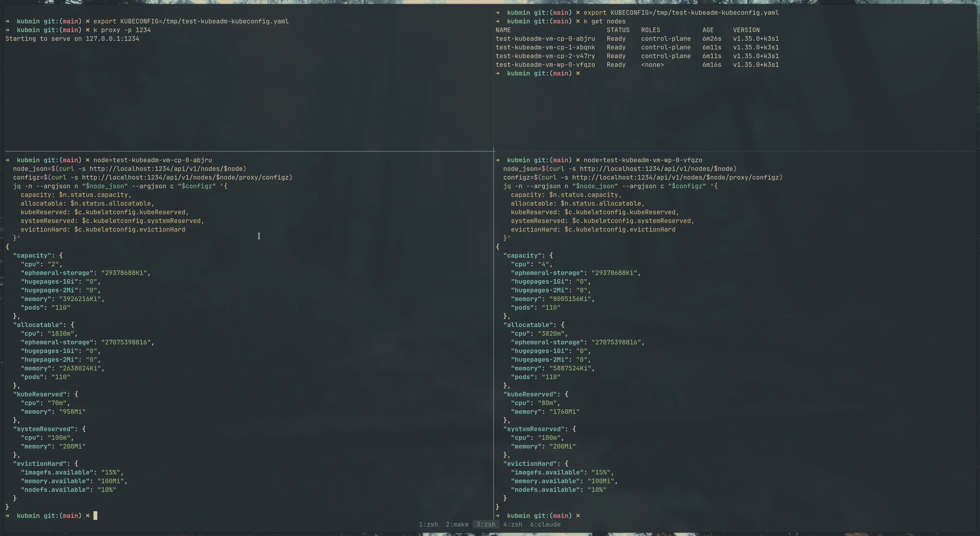Select the kubmin prompt name in bottom-right pane
The image size is (980, 536).
(519, 515)
